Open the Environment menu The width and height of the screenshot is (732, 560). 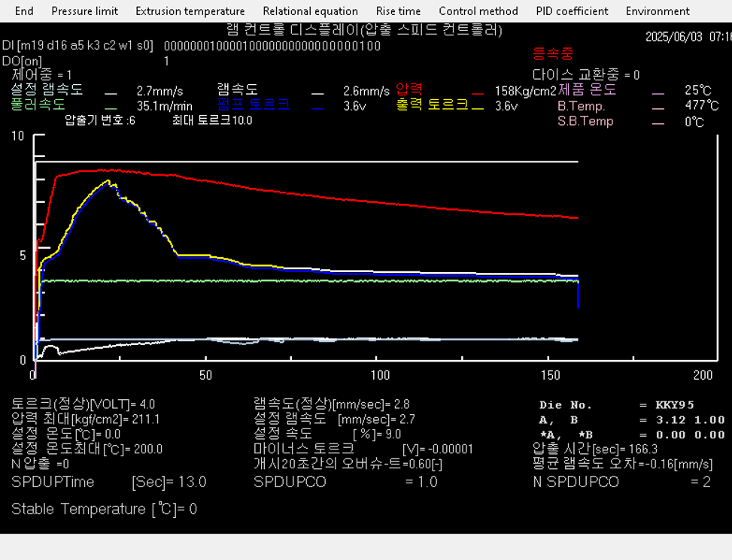657,11
